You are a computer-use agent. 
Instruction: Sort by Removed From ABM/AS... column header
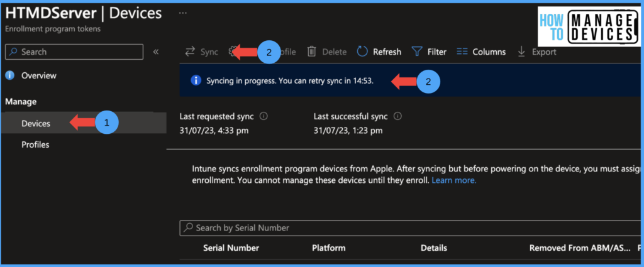580,248
